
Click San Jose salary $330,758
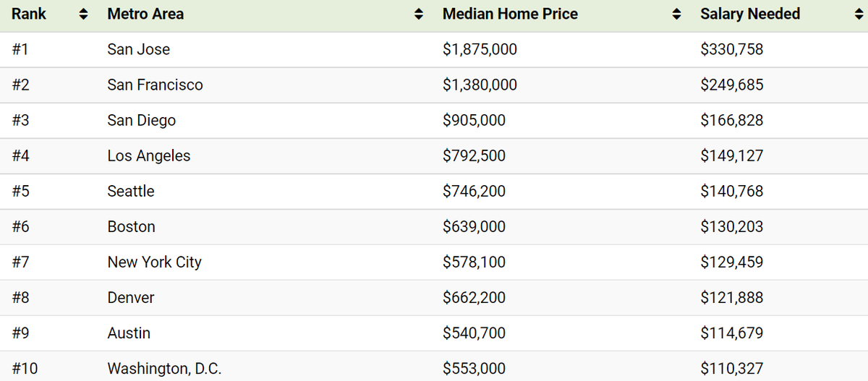pyautogui.click(x=731, y=49)
